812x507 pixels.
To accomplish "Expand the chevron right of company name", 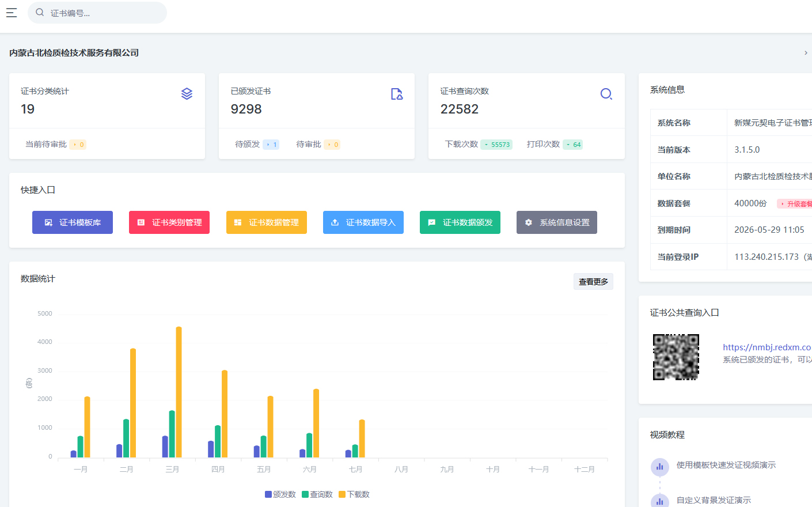I will pos(806,53).
